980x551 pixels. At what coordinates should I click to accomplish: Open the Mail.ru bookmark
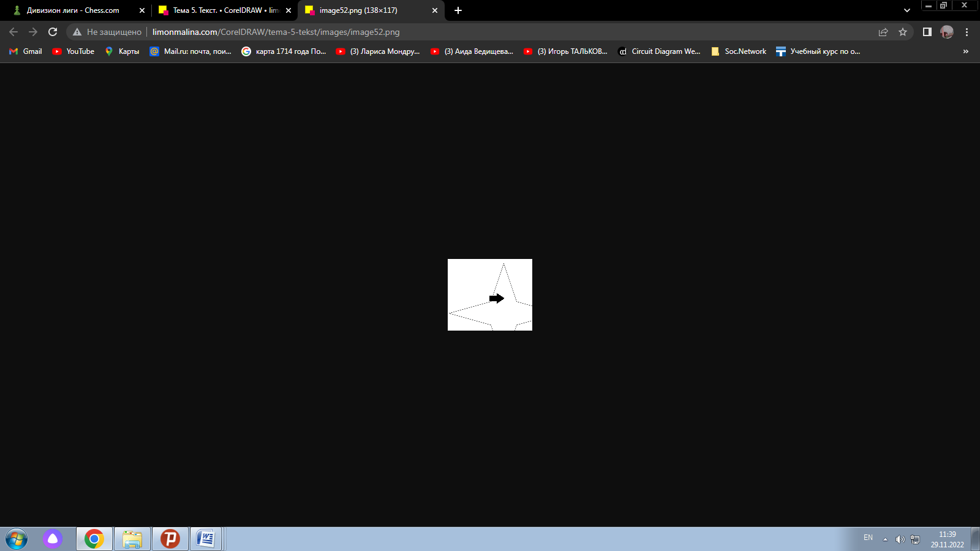191,51
